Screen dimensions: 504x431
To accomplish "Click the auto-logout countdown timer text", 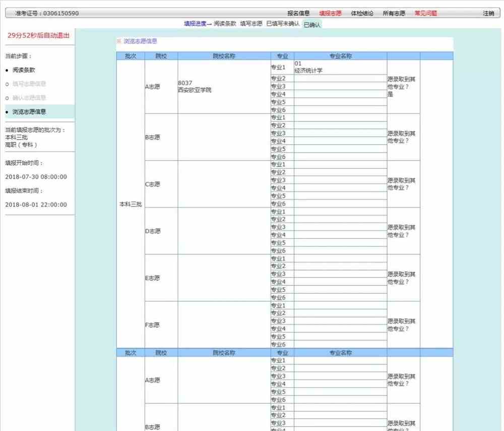I will [39, 35].
